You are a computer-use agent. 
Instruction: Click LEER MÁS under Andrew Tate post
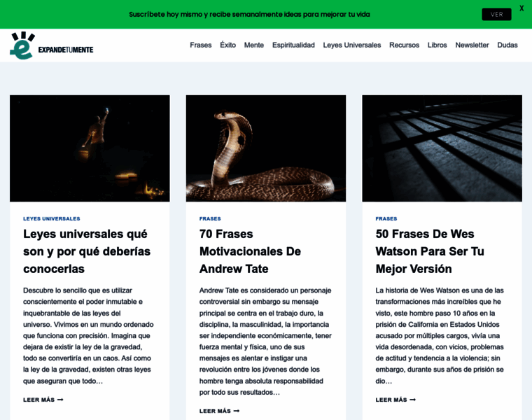point(219,411)
